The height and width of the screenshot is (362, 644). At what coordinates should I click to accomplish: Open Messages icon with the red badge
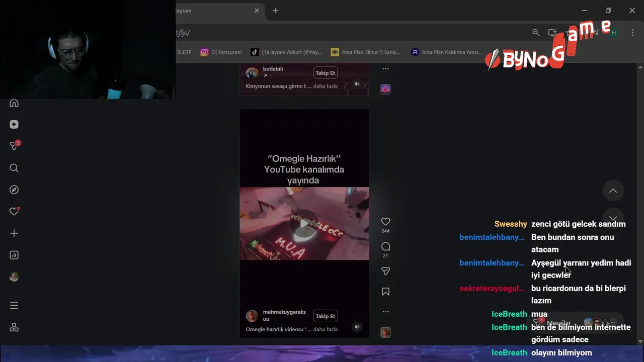coord(15,146)
